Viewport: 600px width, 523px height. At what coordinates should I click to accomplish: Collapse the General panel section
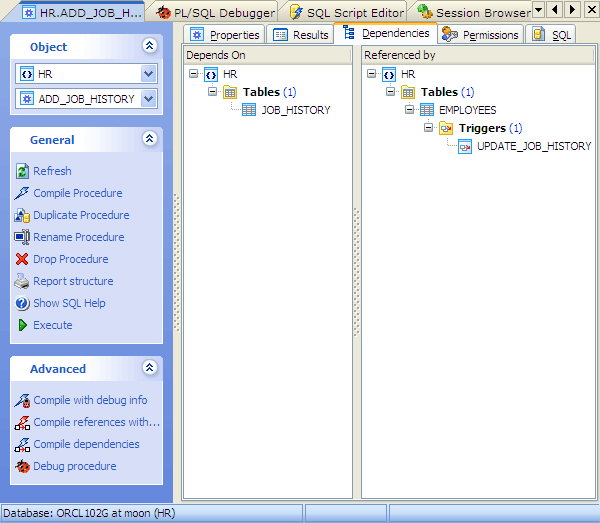pos(149,139)
